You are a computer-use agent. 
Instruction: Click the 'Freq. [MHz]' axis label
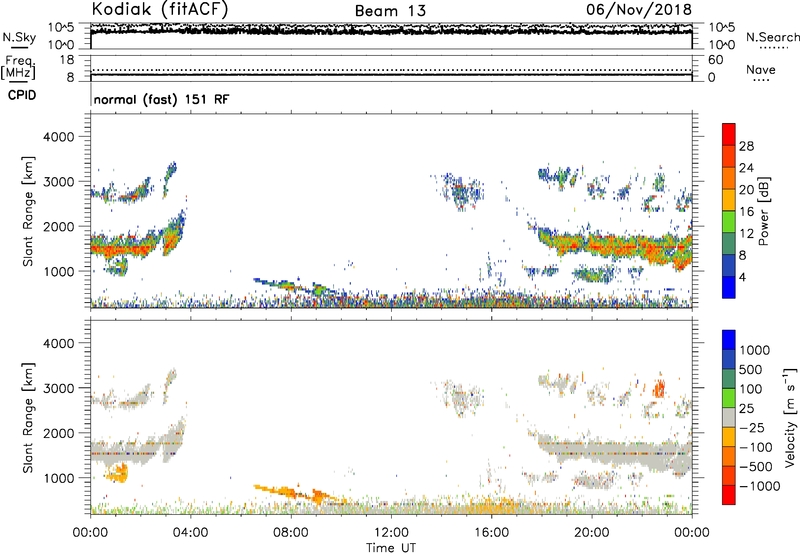(18, 68)
